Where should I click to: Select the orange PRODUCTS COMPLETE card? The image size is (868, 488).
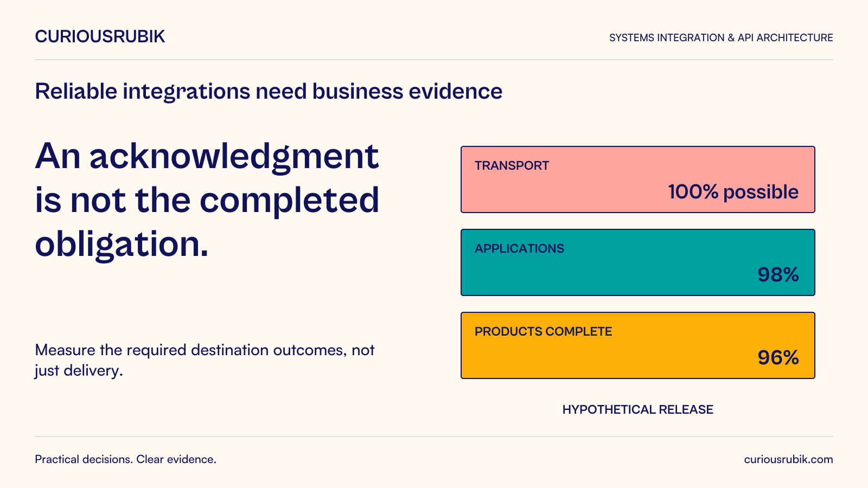click(x=638, y=345)
